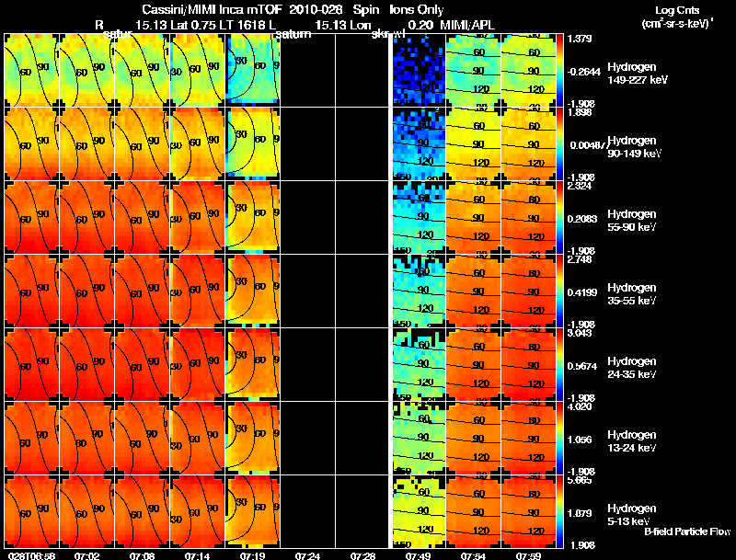Click the color scale value '1.379'

[580, 39]
